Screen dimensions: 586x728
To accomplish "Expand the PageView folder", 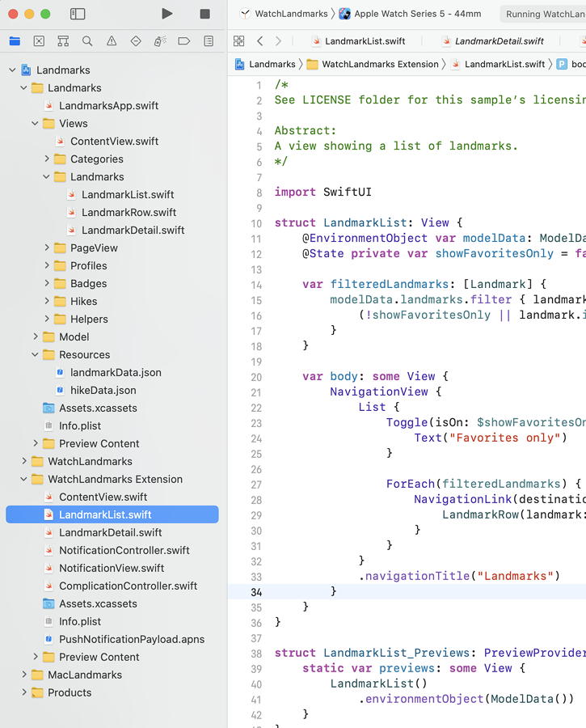I will coord(46,248).
